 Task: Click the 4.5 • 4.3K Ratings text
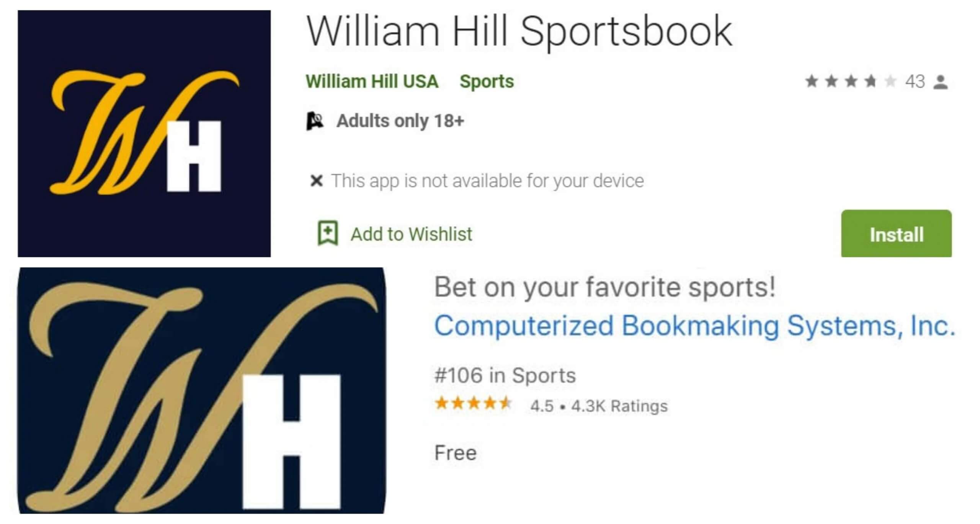pyautogui.click(x=599, y=406)
